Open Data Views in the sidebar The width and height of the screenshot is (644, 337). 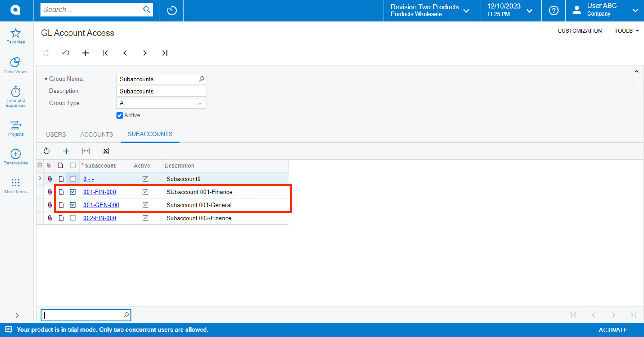(16, 65)
